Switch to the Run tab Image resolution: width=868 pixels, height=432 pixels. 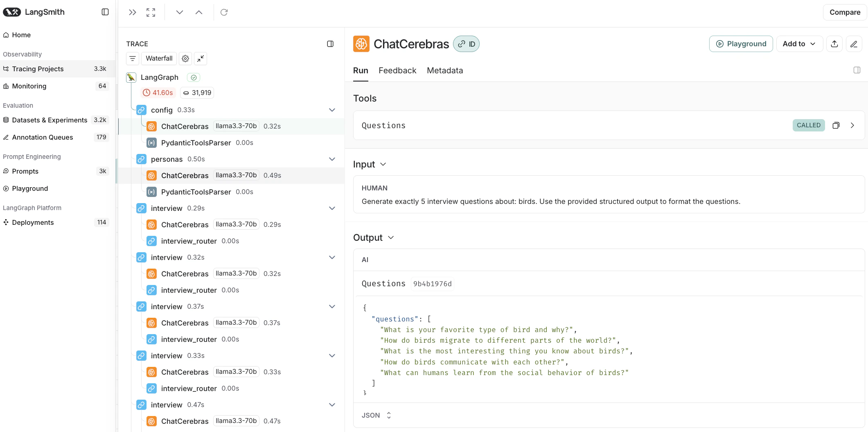tap(361, 70)
